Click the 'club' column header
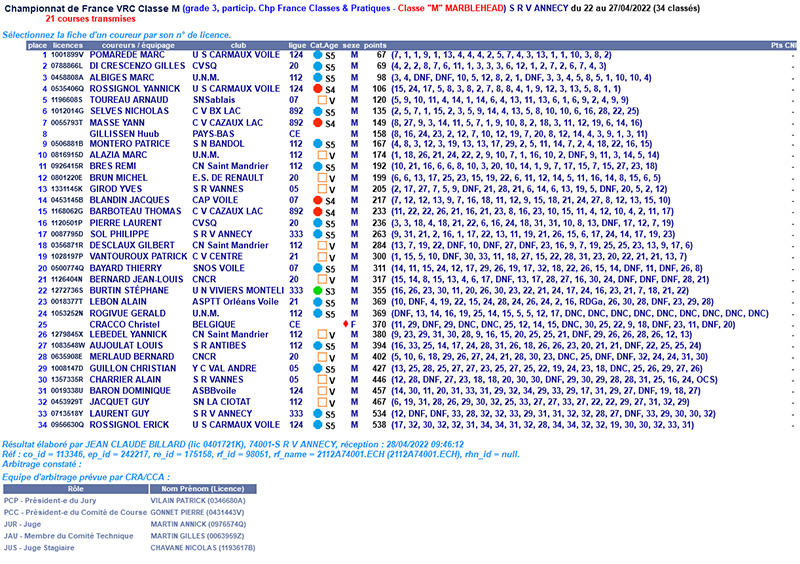Viewport: 800px width, 564px height. click(238, 45)
